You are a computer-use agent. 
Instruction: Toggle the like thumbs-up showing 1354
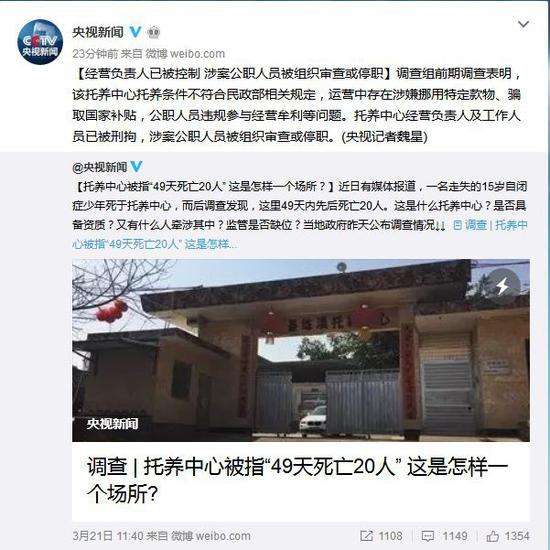click(x=508, y=536)
